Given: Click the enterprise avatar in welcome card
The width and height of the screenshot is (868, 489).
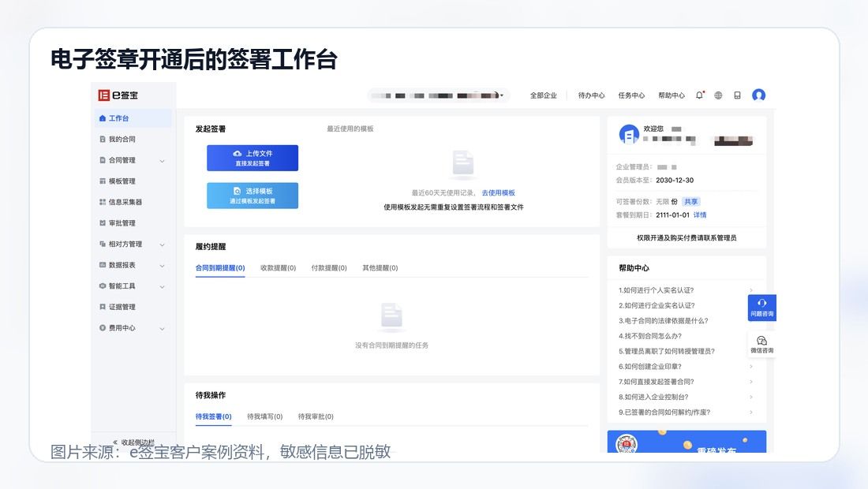Looking at the screenshot, I should point(629,134).
